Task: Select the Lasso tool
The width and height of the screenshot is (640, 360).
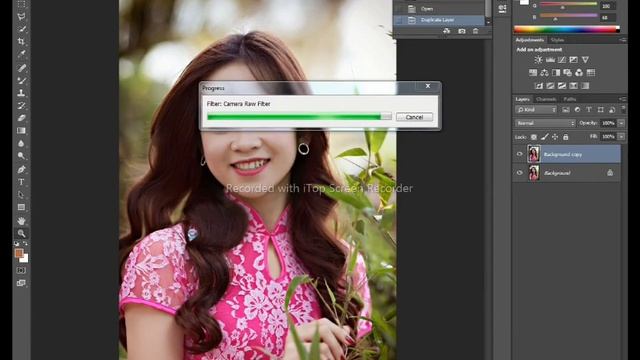Action: (21, 16)
